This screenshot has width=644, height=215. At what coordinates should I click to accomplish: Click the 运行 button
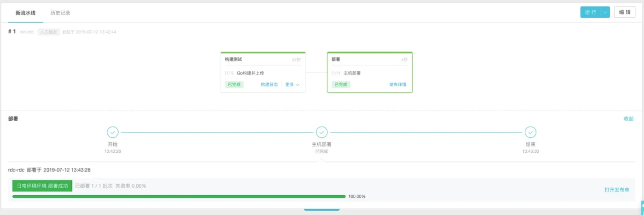coord(590,12)
